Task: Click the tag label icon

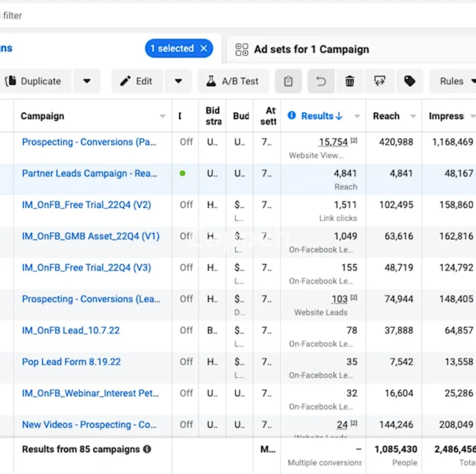Action: (410, 81)
